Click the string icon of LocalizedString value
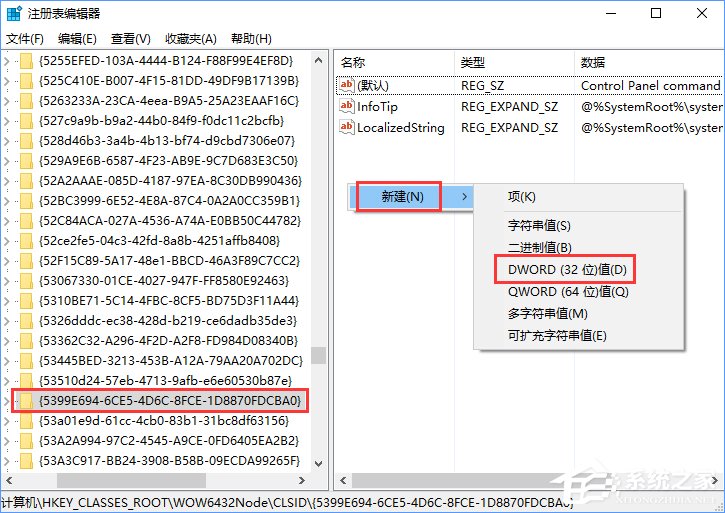Screen dimensions: 725x513 coord(346,127)
